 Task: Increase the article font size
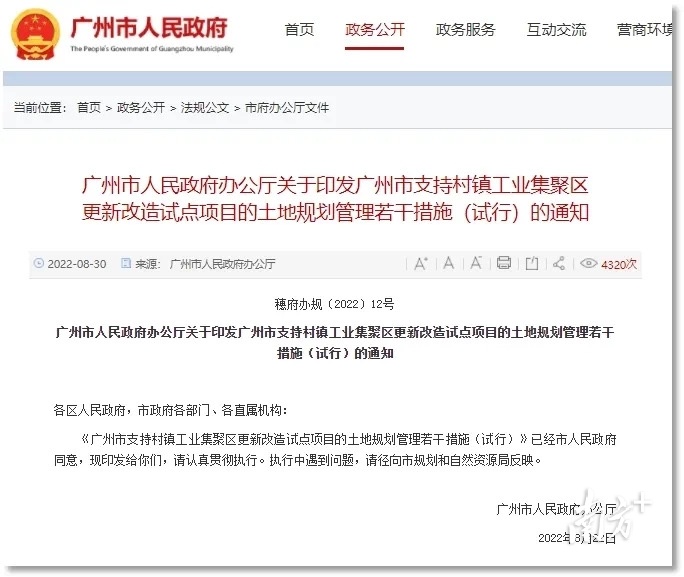pyautogui.click(x=421, y=263)
